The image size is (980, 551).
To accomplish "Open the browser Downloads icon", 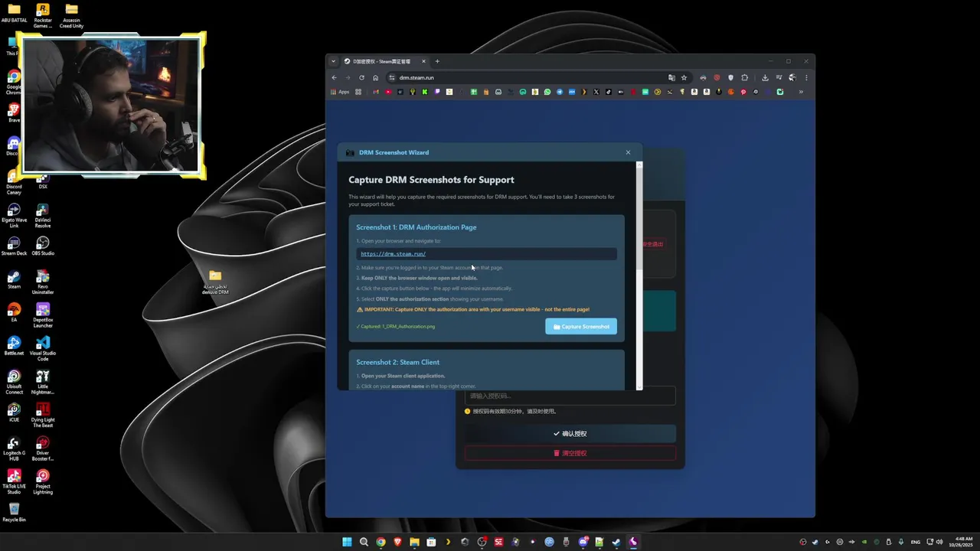I will 765,77.
